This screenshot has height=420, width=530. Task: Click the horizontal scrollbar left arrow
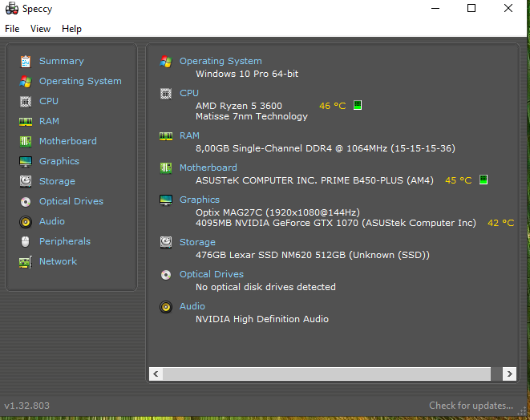156,374
